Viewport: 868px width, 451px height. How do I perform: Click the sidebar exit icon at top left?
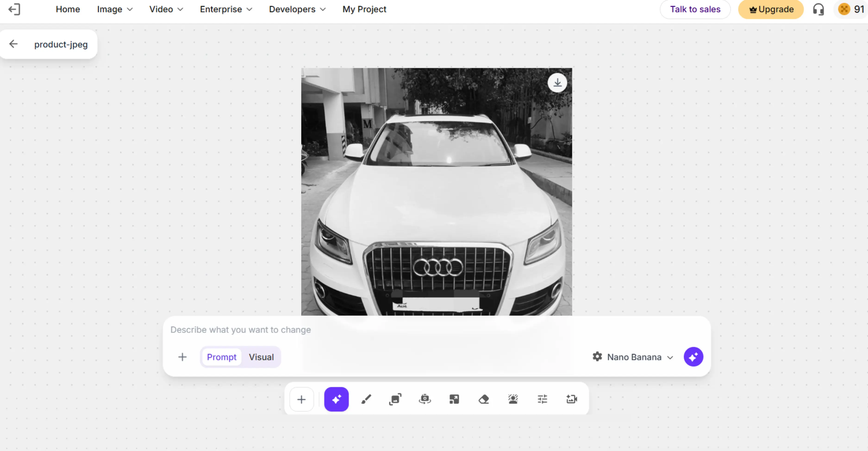(x=14, y=9)
